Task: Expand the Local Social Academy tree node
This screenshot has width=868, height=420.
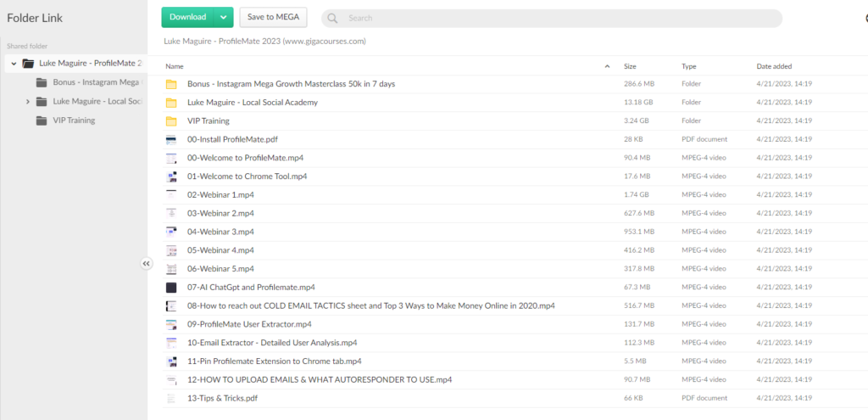Action: (x=28, y=102)
